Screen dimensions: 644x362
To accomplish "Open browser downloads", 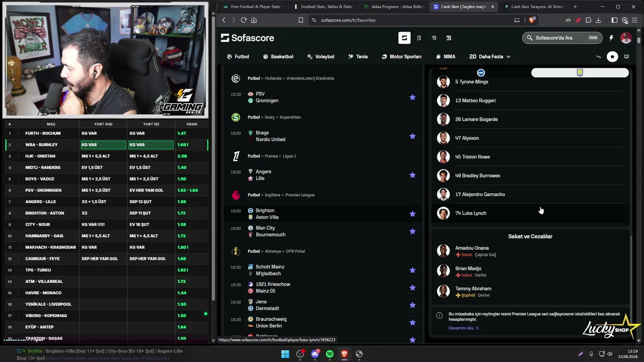I will click(598, 20).
